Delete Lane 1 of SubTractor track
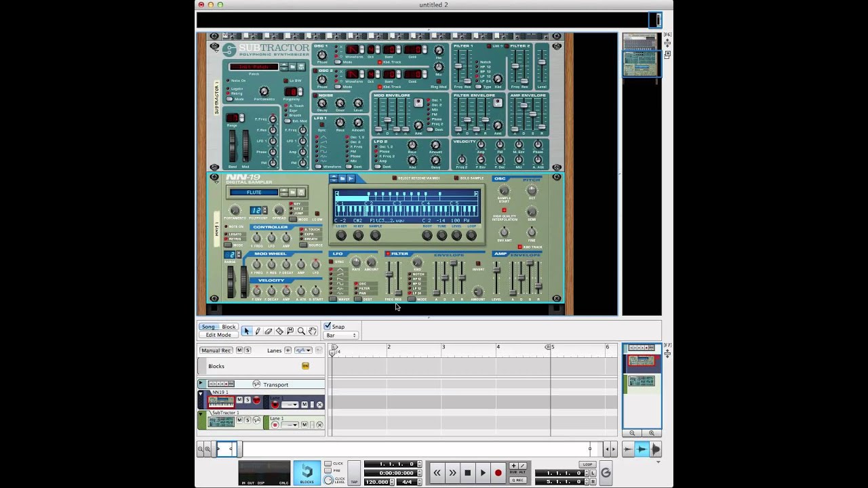The width and height of the screenshot is (868, 488). [x=319, y=425]
